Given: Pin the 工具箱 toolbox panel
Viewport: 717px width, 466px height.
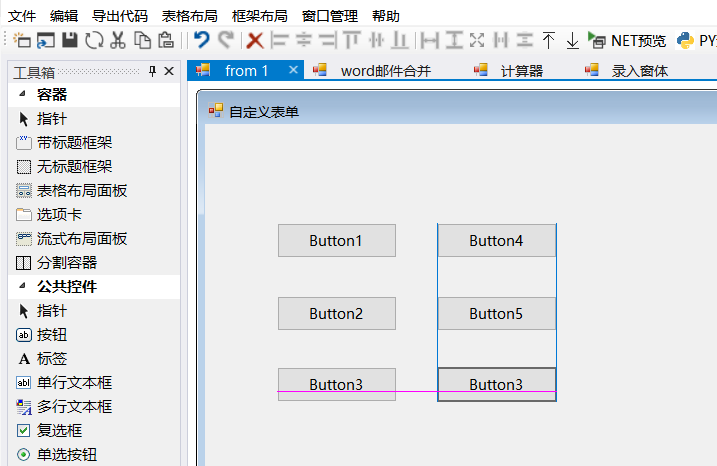Looking at the screenshot, I should coord(152,71).
